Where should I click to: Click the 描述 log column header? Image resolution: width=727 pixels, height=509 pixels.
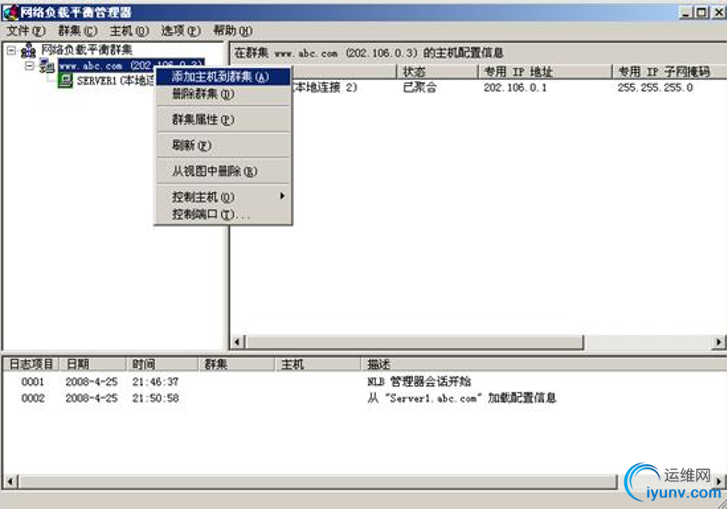tap(543, 364)
